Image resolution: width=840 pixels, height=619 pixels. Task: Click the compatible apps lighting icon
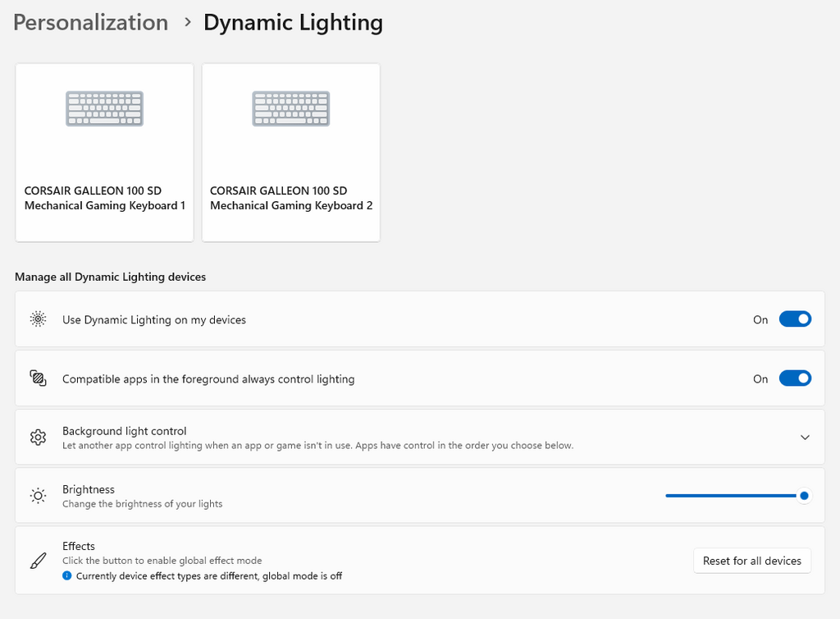[x=38, y=378]
